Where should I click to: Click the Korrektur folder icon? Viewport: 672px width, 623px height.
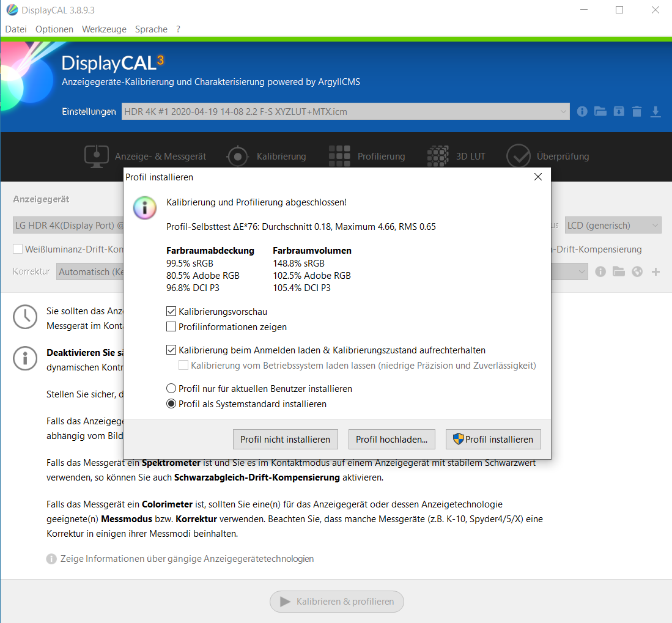(x=619, y=271)
